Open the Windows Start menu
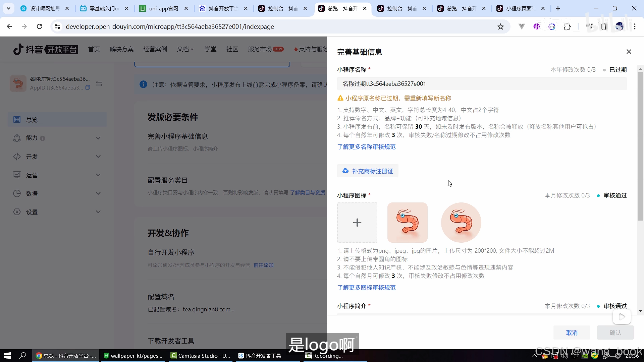The image size is (644, 362). (7, 356)
